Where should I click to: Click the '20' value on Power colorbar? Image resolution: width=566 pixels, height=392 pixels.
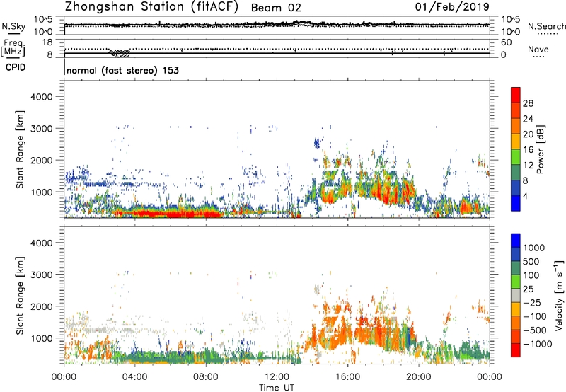click(528, 134)
